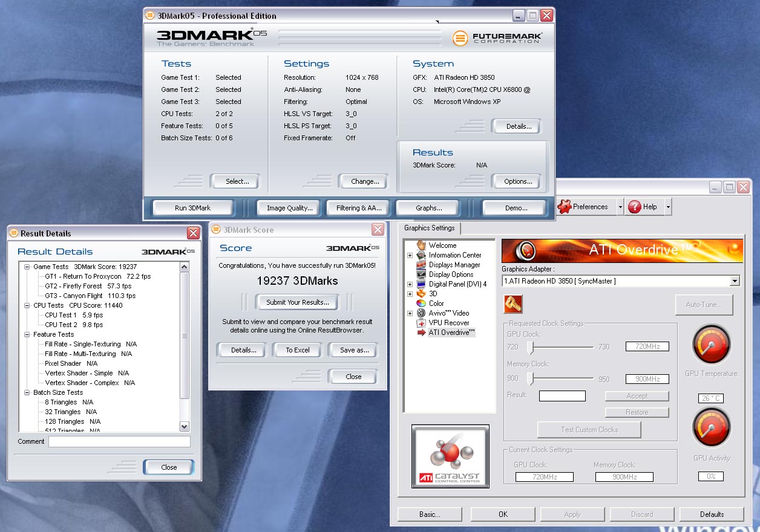
Task: Click the Result Details scrollbar up arrow
Action: (185, 267)
